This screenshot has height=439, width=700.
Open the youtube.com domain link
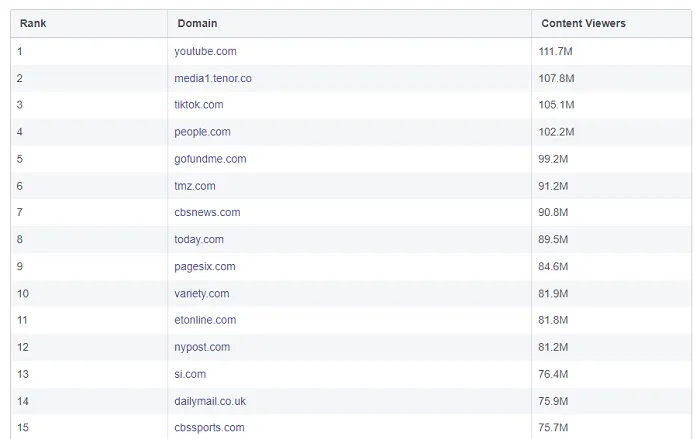(x=205, y=51)
